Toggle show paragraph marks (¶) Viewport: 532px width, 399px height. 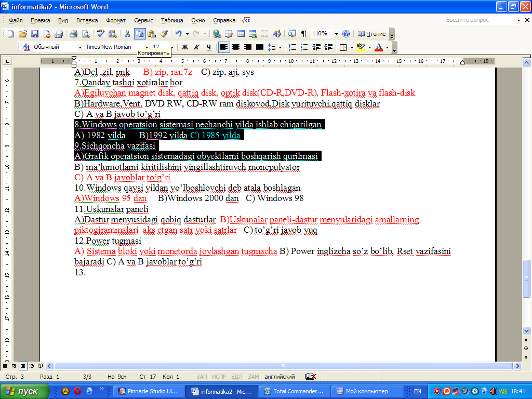[304, 34]
